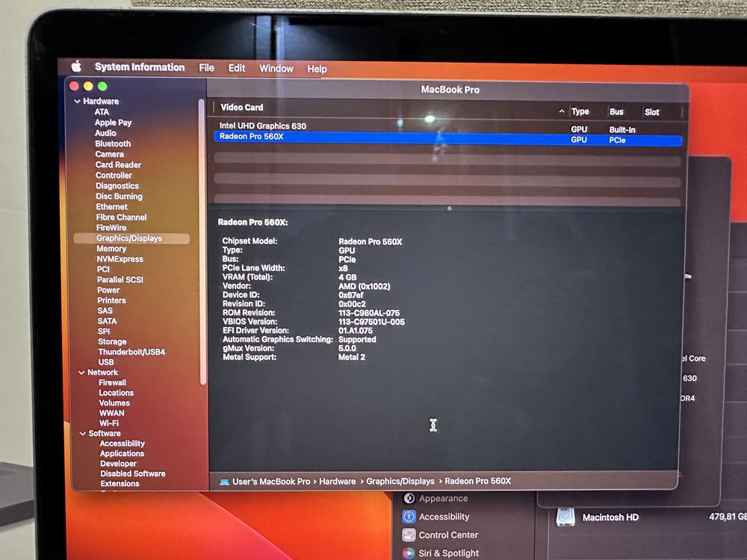Viewport: 747px width, 560px height.
Task: Select Fibre Channel in sidebar
Action: click(x=121, y=217)
